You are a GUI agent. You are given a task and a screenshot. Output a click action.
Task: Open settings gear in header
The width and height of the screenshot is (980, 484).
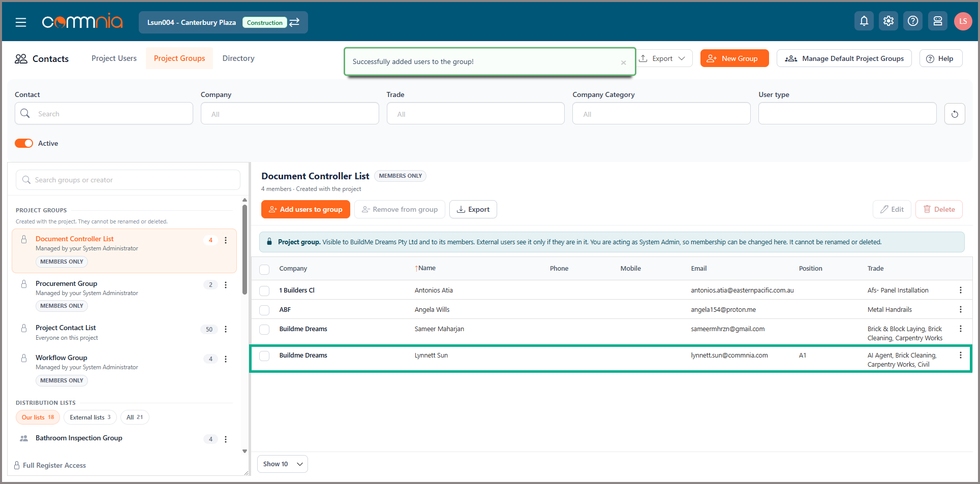(x=889, y=21)
